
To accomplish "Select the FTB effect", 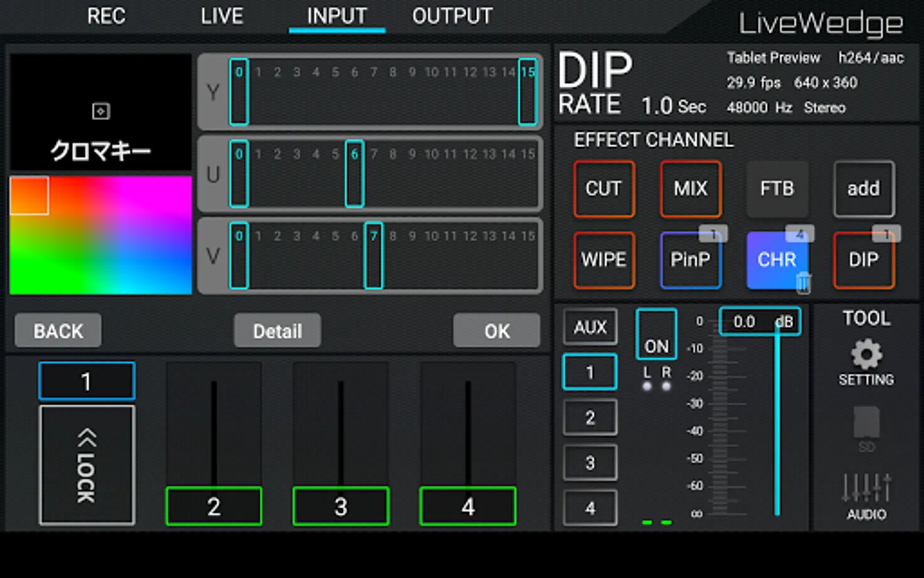I will point(777,189).
